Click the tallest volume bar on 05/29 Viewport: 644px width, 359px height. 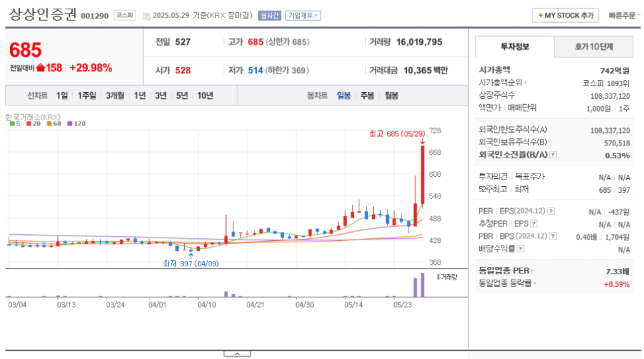pos(423,284)
